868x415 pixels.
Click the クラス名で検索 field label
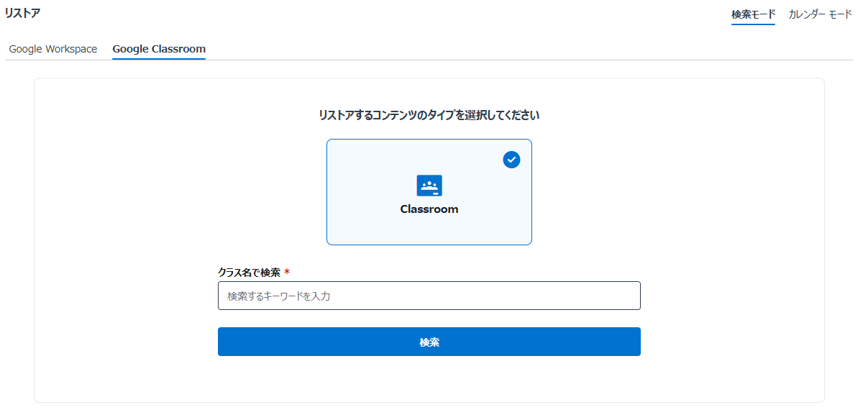tap(249, 272)
